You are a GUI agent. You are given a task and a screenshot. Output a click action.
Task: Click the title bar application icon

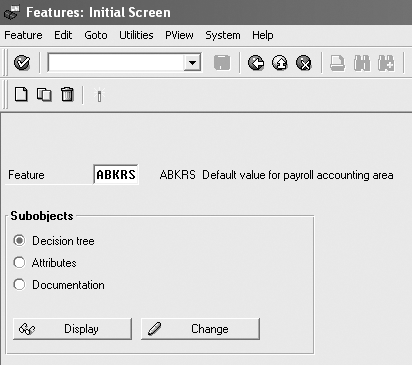[12, 12]
